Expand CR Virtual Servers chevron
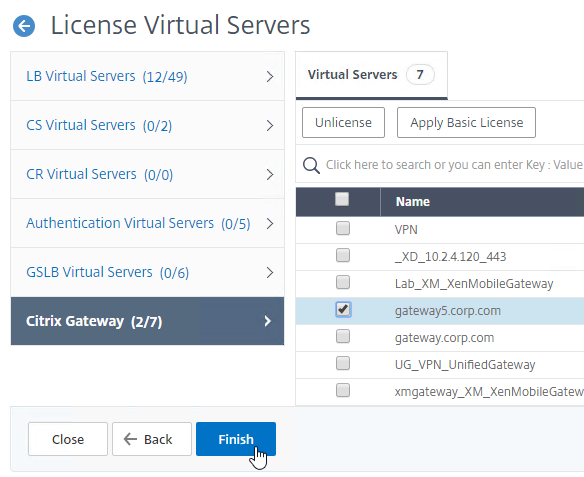This screenshot has width=584, height=477. point(270,175)
